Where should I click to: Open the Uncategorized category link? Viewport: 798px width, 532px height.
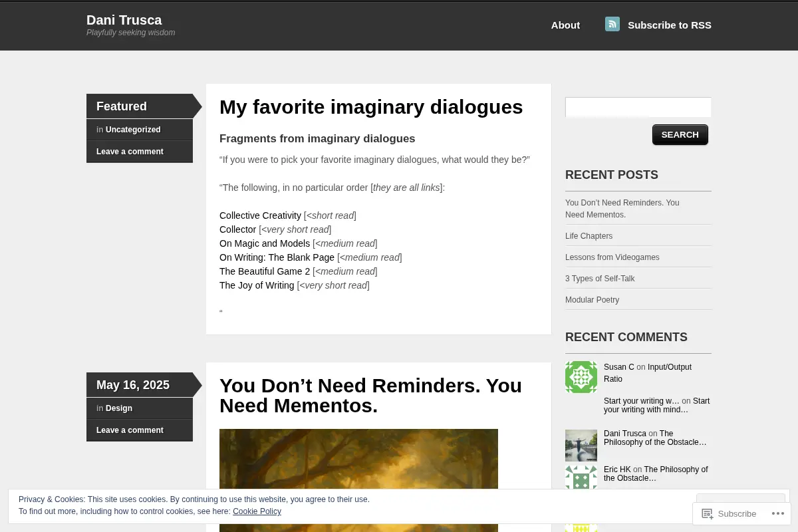133,130
